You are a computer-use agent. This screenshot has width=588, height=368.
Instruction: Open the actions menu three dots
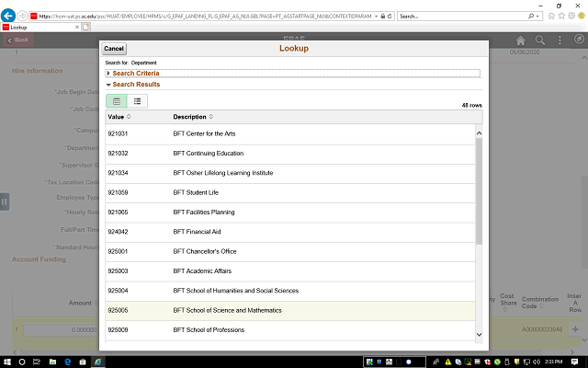(560, 40)
